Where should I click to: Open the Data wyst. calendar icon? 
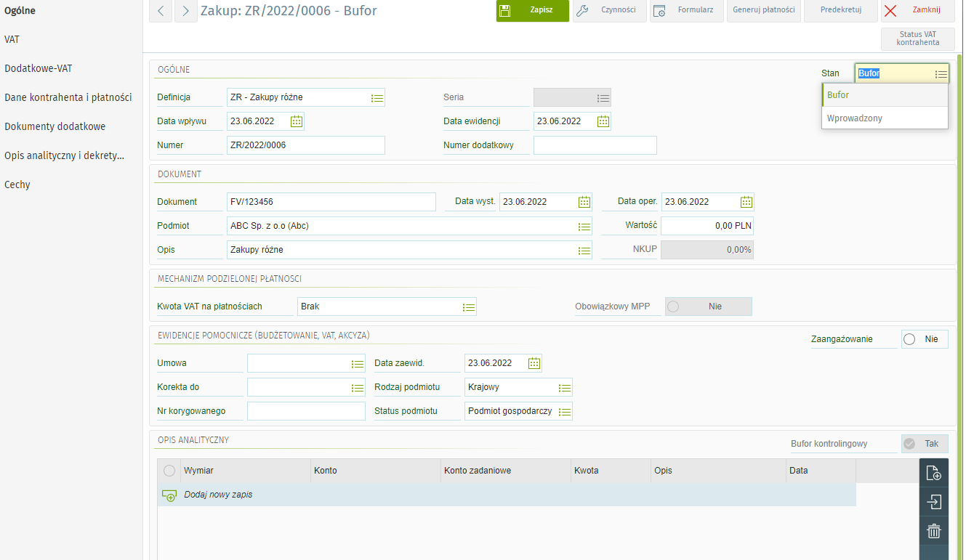point(584,202)
